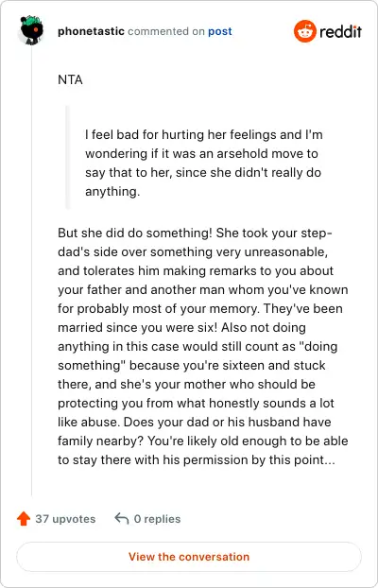The width and height of the screenshot is (378, 588).
Task: Click the "0 replies" label
Action: click(x=158, y=519)
